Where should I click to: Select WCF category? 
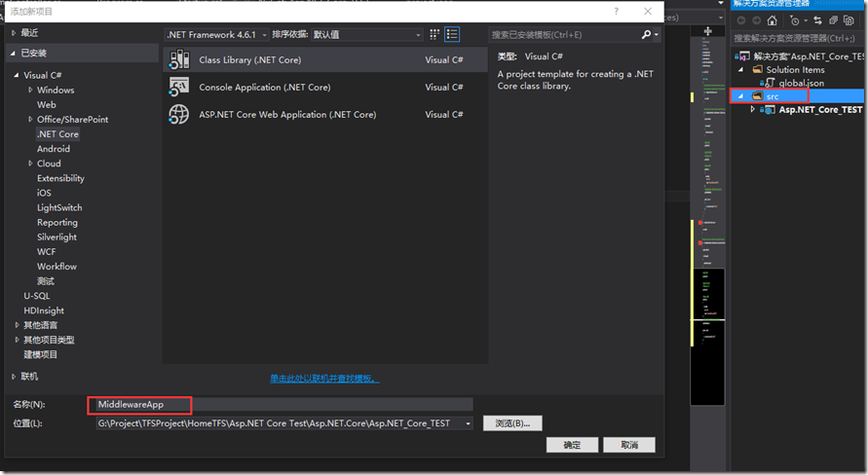coord(47,251)
